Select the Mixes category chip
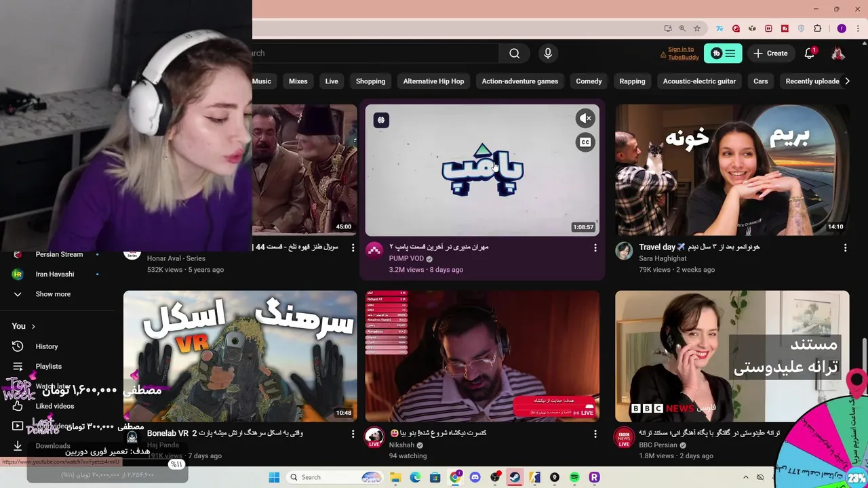This screenshot has height=488, width=868. (298, 81)
